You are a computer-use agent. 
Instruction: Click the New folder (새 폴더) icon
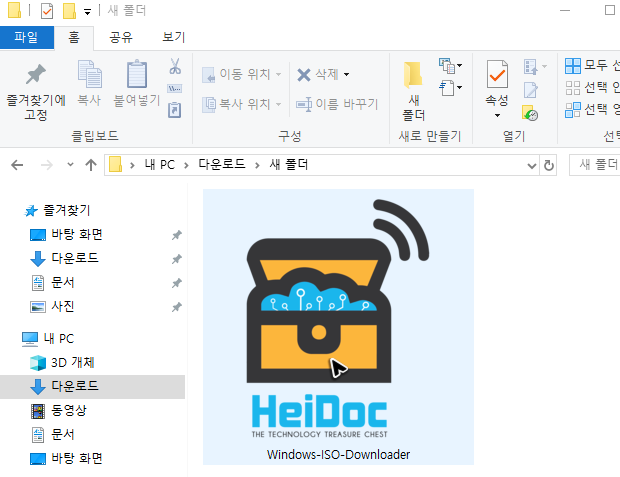tap(413, 74)
